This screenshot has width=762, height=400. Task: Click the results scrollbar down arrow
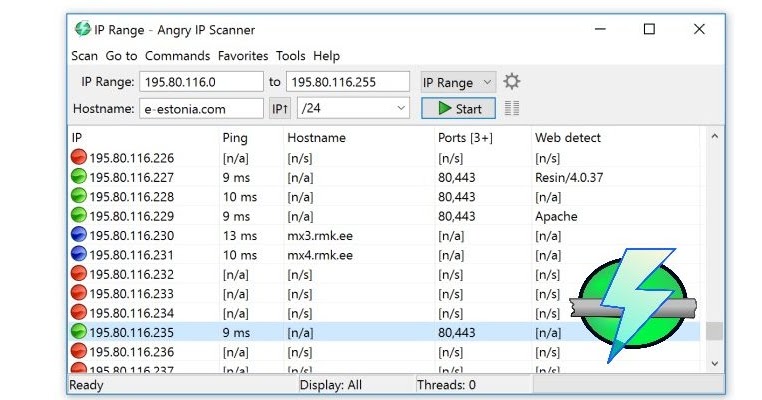click(x=714, y=363)
